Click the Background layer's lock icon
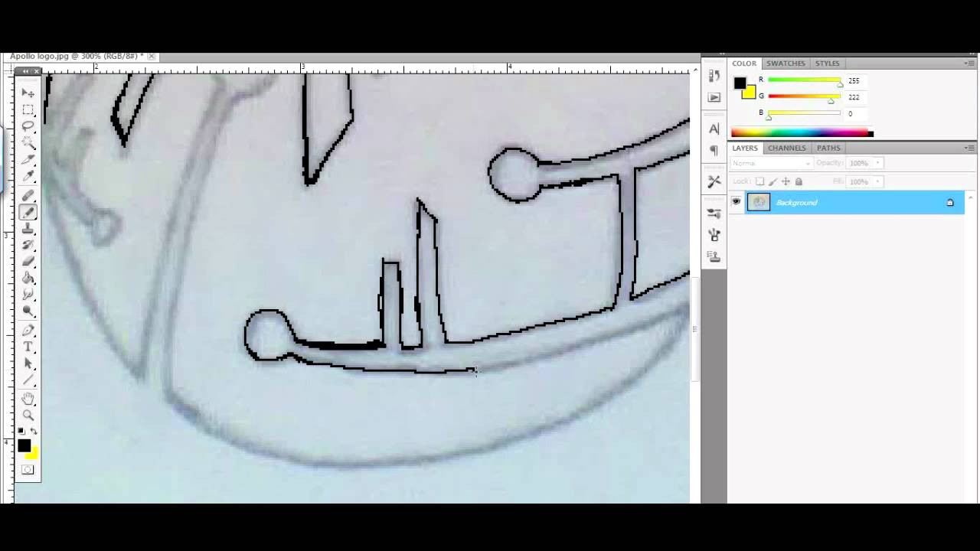This screenshot has height=551, width=980. pyautogui.click(x=950, y=202)
